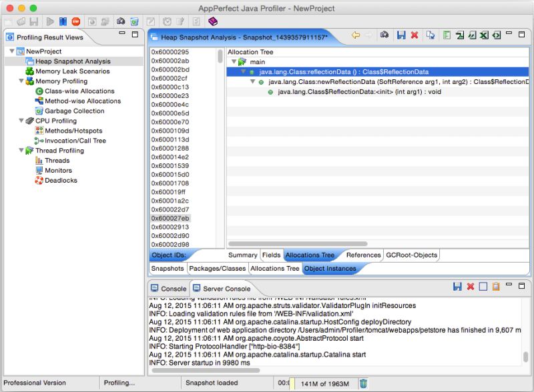Stop profiling using the red stop icon
534x392 pixels.
(x=75, y=21)
